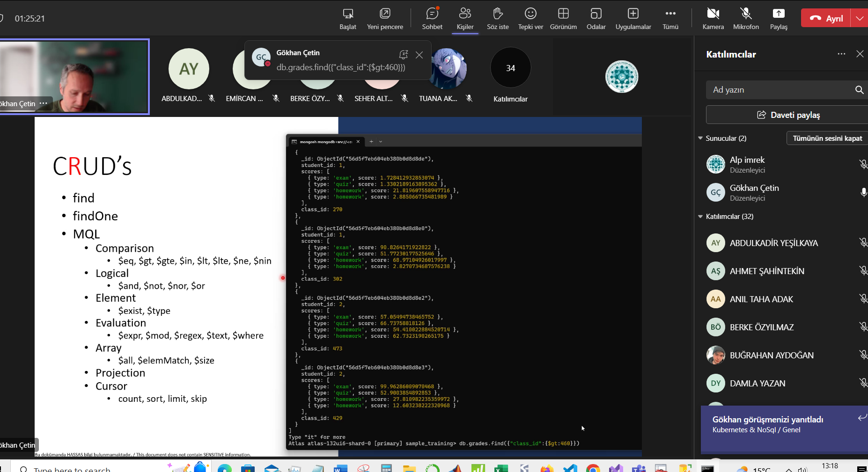The width and height of the screenshot is (868, 472).
Task: Raise hand with Söz iste
Action: tap(498, 19)
